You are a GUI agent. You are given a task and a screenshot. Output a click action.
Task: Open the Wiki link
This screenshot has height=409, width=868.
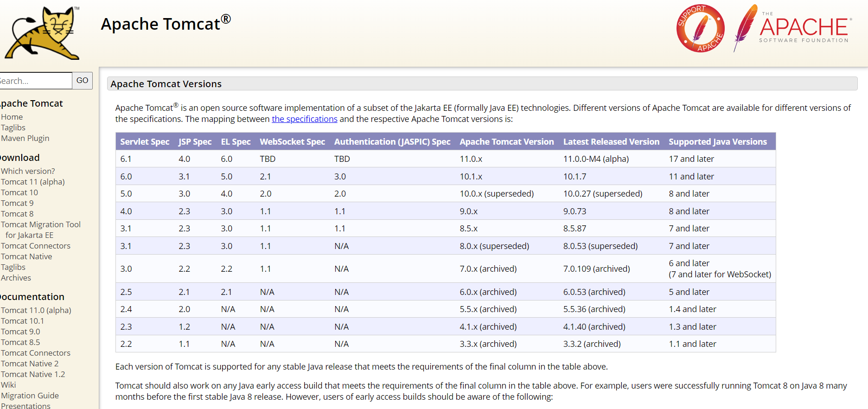point(8,385)
